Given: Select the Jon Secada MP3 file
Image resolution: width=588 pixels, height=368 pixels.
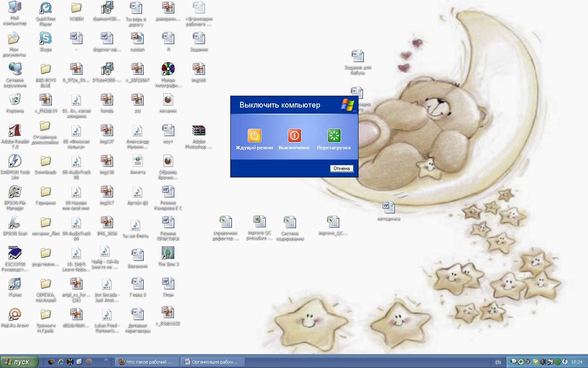Looking at the screenshot, I should [x=107, y=289].
